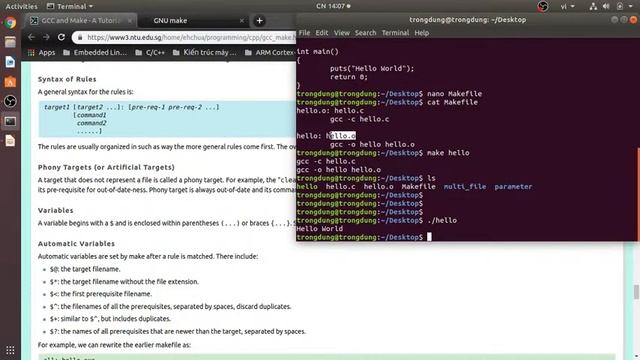
Task: Close the terminal window
Action: coord(633,20)
